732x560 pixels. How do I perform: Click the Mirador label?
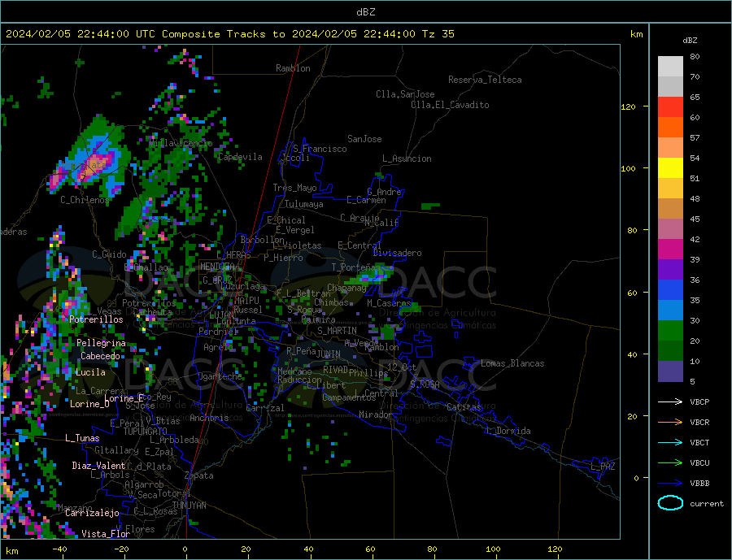tap(376, 415)
